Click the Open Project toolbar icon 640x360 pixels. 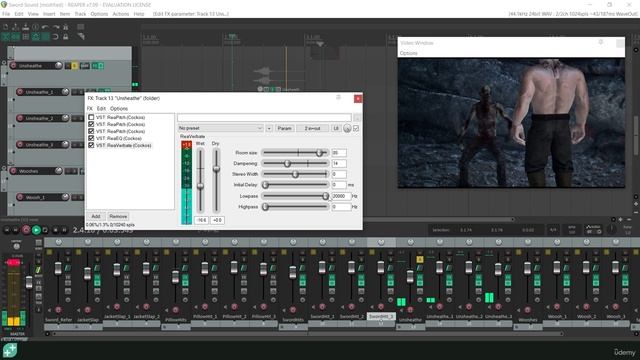(16, 27)
